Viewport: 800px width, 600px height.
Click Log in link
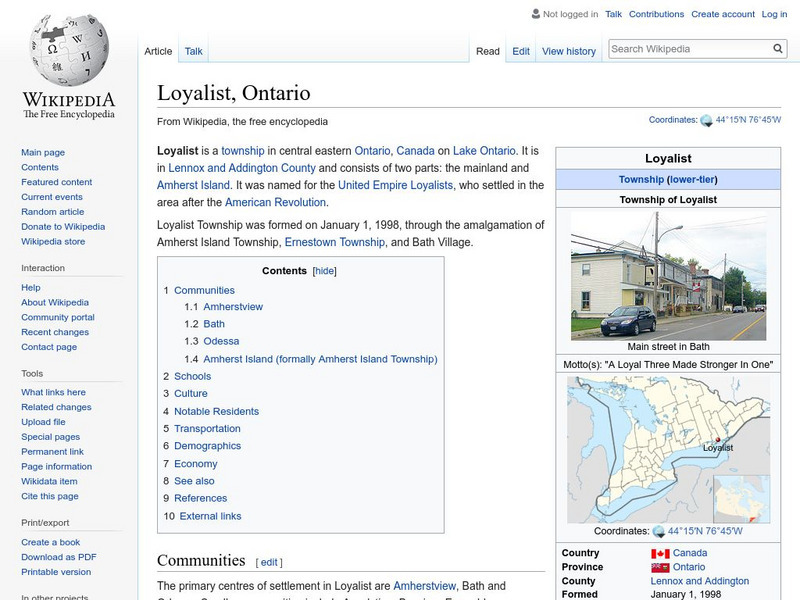point(774,14)
